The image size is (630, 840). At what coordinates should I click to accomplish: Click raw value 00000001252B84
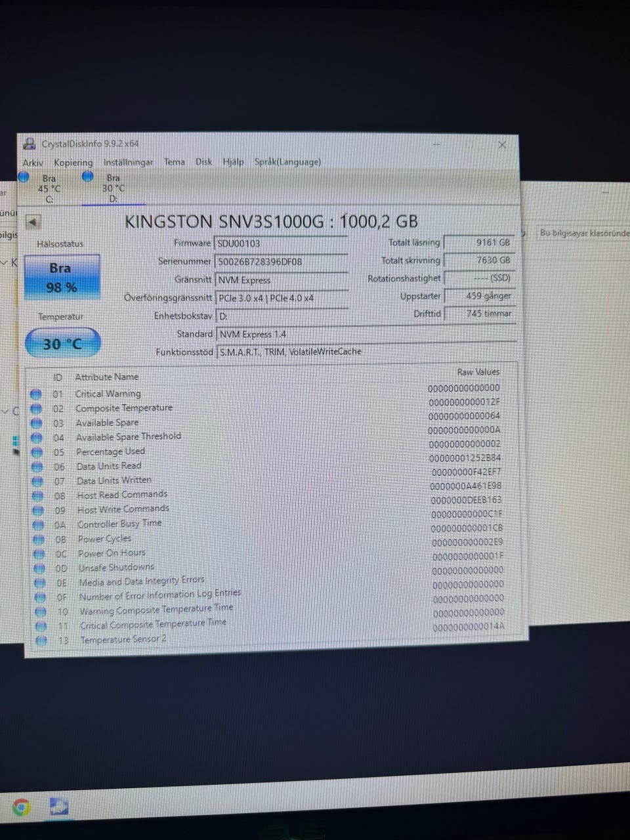465,457
